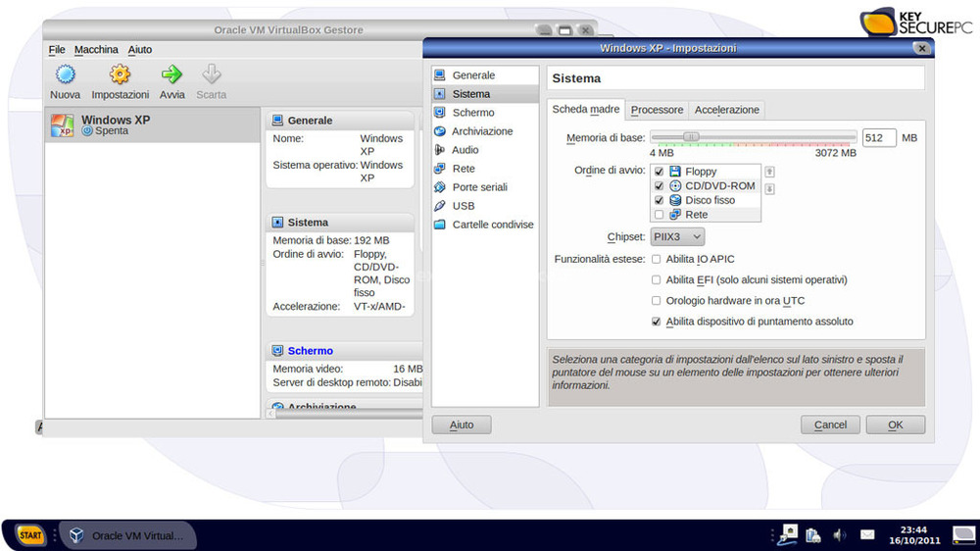Image resolution: width=980 pixels, height=551 pixels.
Task: Open Aiuto menu in menu bar
Action: 140,49
